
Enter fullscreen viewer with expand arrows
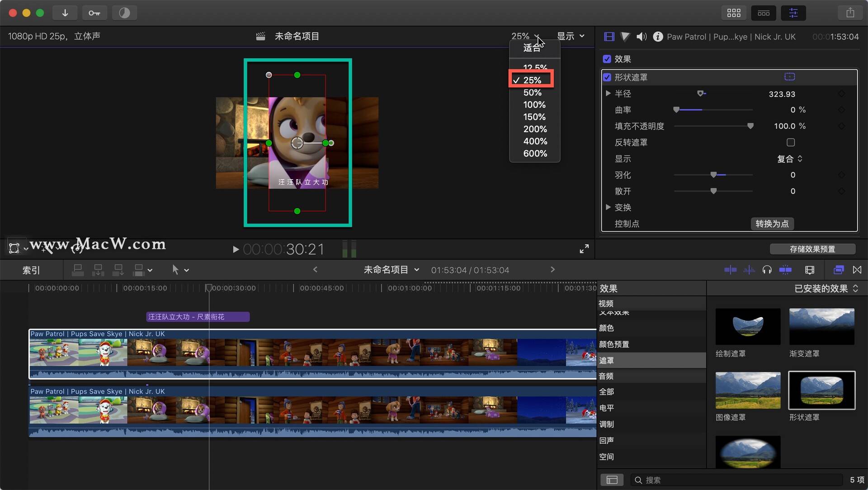pos(584,249)
